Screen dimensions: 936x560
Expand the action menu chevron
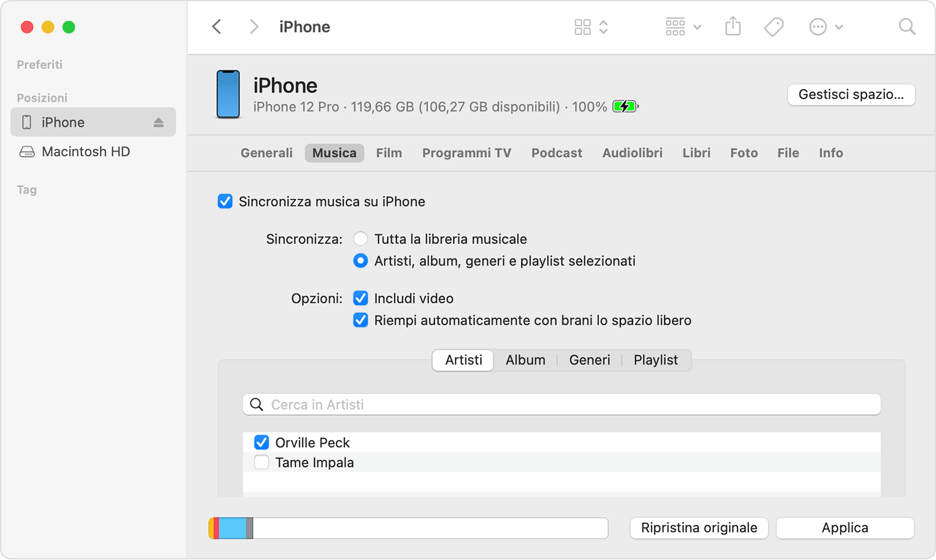pos(839,27)
